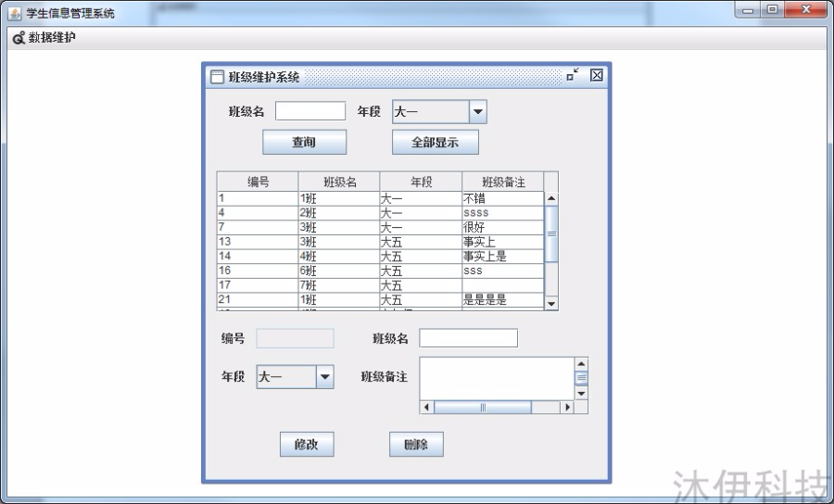
Task: Click the 修改 button
Action: coord(307,444)
